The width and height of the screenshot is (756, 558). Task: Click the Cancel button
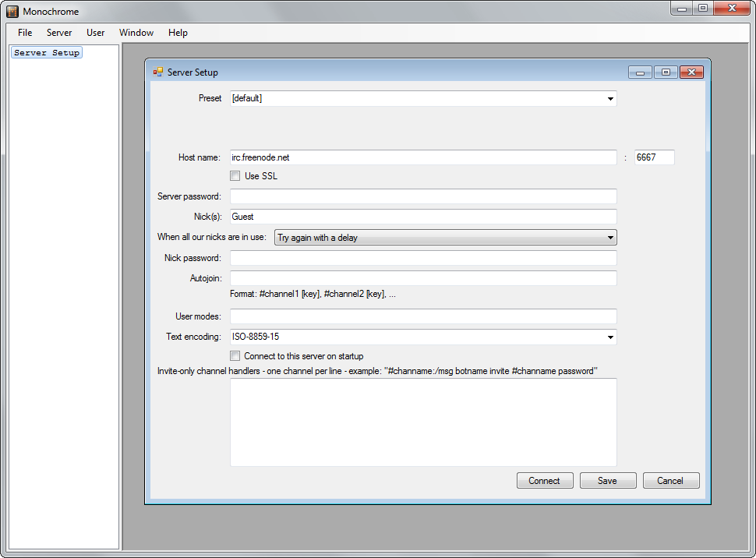pyautogui.click(x=671, y=481)
